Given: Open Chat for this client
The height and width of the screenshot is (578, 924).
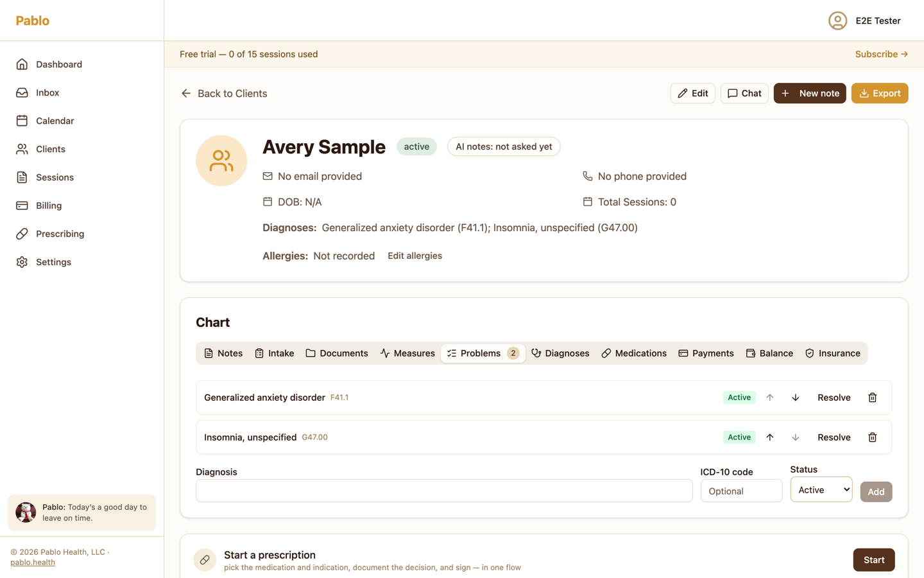Looking at the screenshot, I should 744,93.
